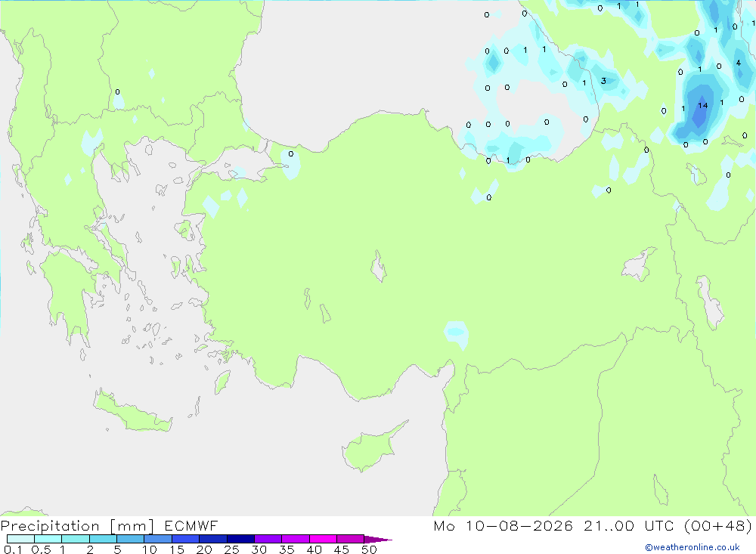The height and width of the screenshot is (554, 756).
Task: Pick the 10–15 mm legend color swatch
Action: (x=158, y=539)
